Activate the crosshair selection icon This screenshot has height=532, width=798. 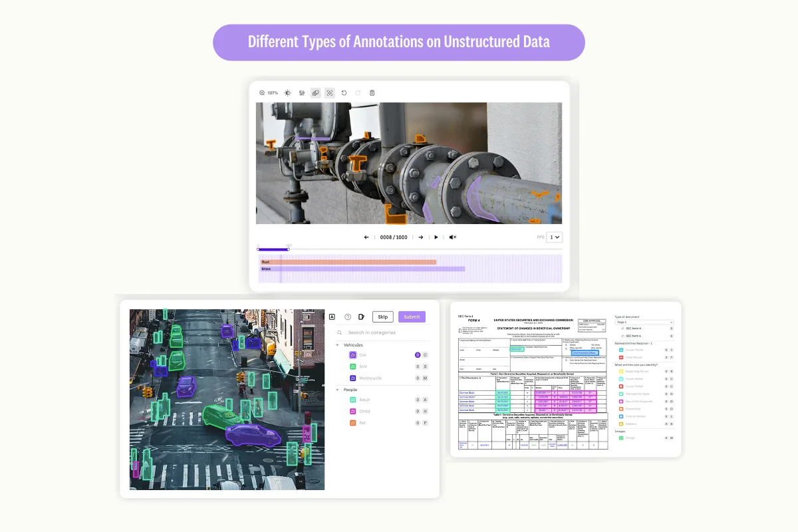tap(329, 92)
